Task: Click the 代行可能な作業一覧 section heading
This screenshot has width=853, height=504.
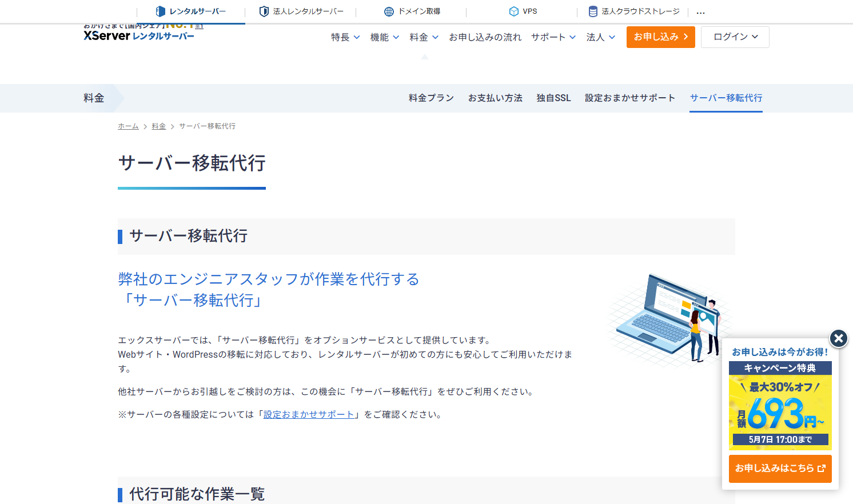Action: click(197, 494)
